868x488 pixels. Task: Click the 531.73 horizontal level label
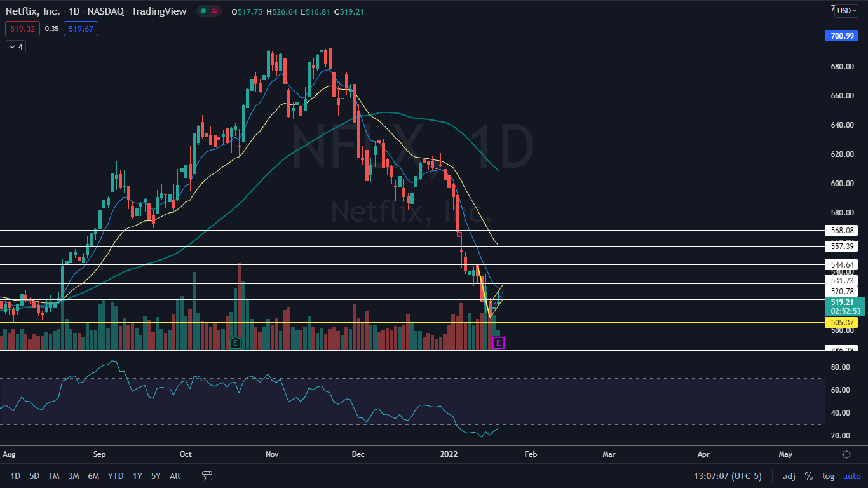842,280
